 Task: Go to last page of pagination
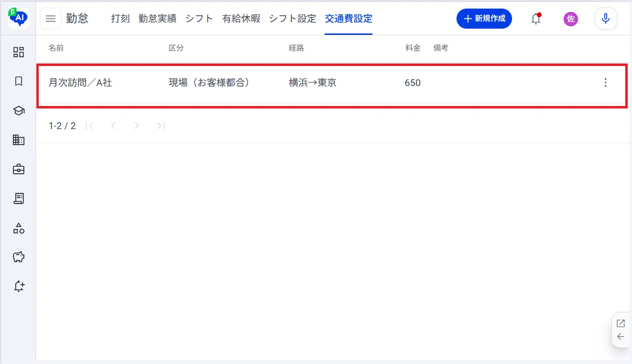pos(160,126)
